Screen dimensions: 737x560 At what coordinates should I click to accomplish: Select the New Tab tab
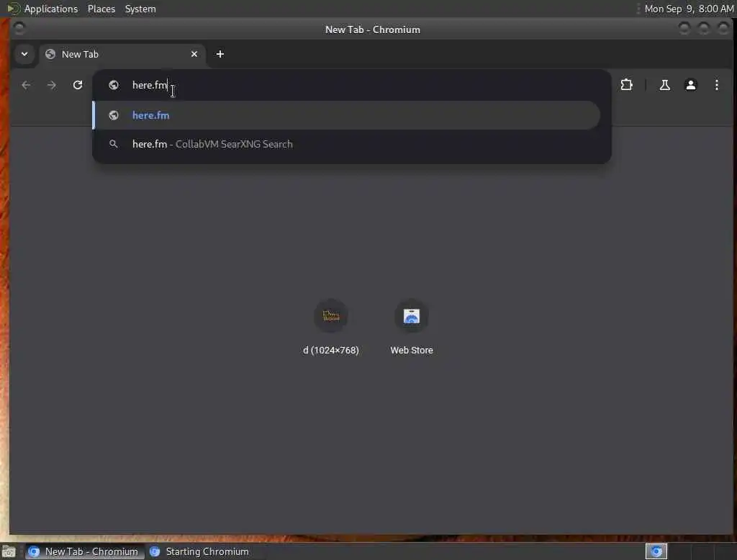[x=122, y=54]
